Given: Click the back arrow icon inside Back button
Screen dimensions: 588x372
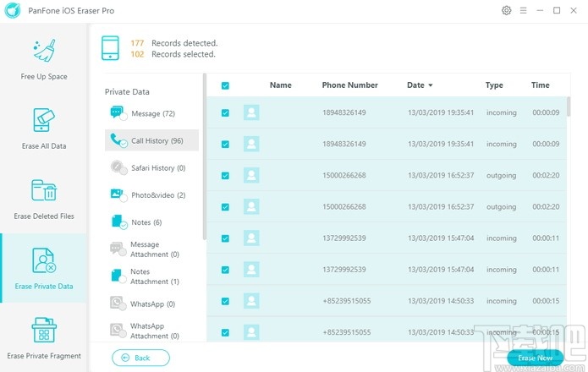Looking at the screenshot, I should (x=125, y=358).
